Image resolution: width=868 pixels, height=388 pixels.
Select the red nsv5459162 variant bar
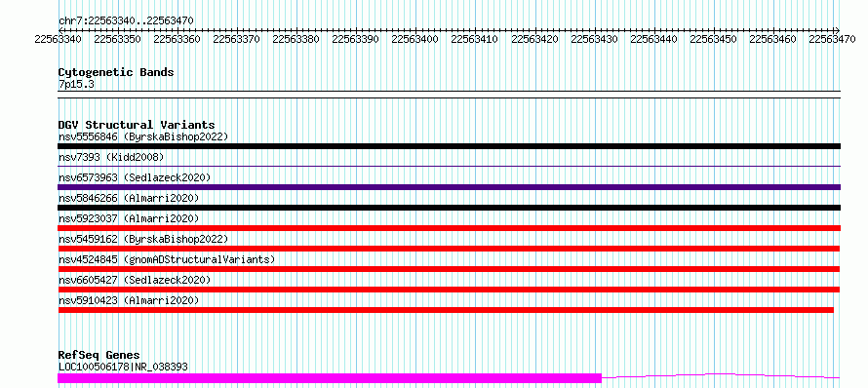click(x=449, y=249)
